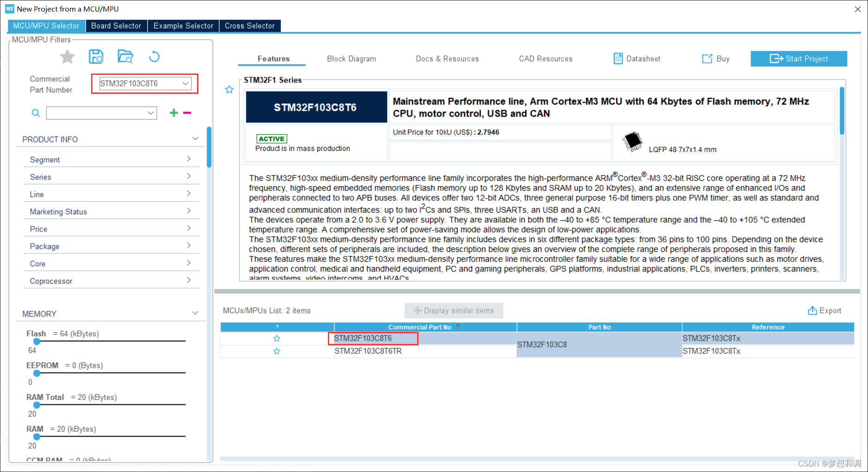Show favorite MCUs using the star filter icon
The width and height of the screenshot is (868, 472).
pos(68,57)
